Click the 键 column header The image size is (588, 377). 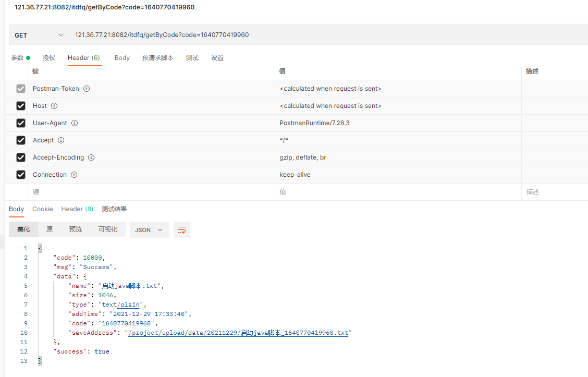35,71
